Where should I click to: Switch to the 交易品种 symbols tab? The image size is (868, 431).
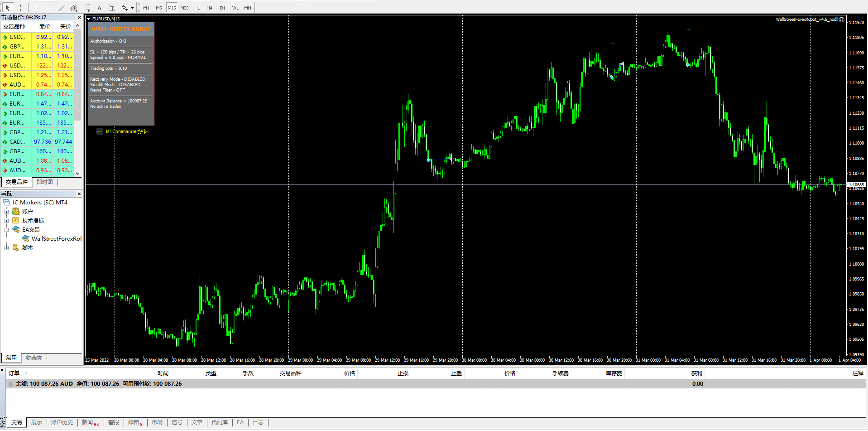(17, 182)
